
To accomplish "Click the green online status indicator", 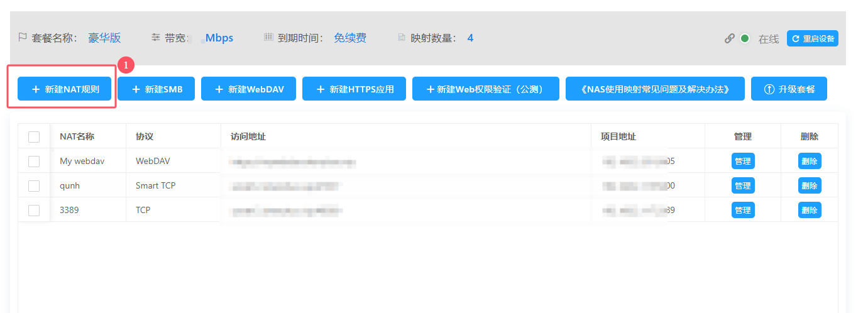I will point(745,38).
